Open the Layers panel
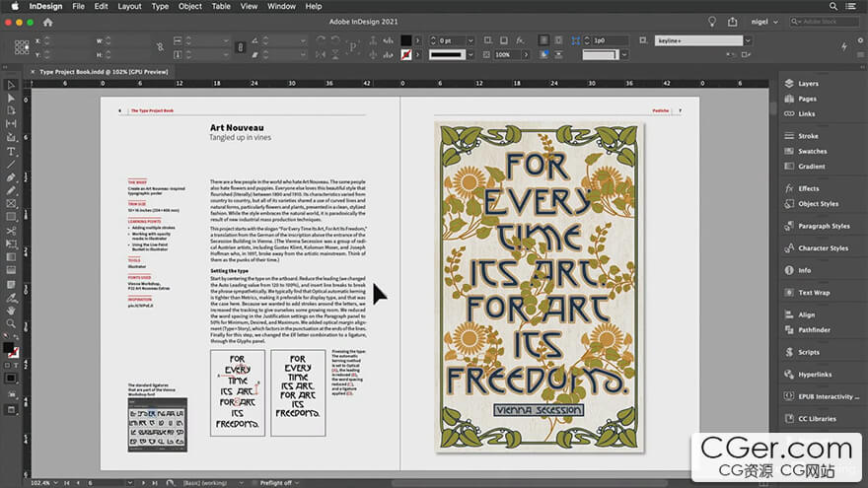Screen dimensions: 868x488 pyautogui.click(x=808, y=84)
